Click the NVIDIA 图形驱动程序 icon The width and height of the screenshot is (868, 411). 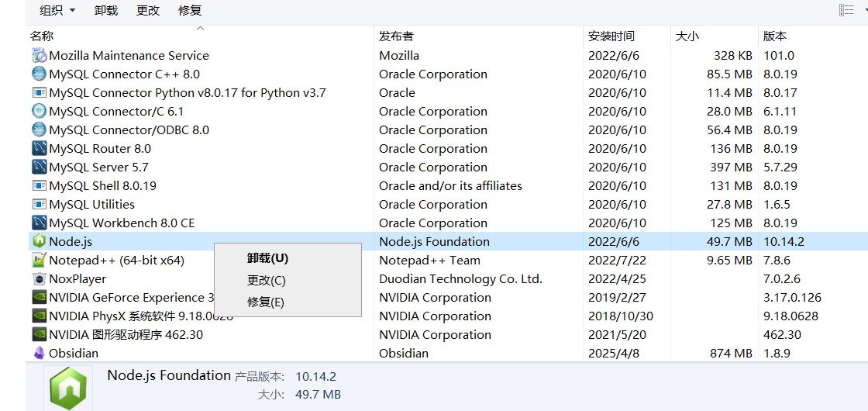pos(39,334)
